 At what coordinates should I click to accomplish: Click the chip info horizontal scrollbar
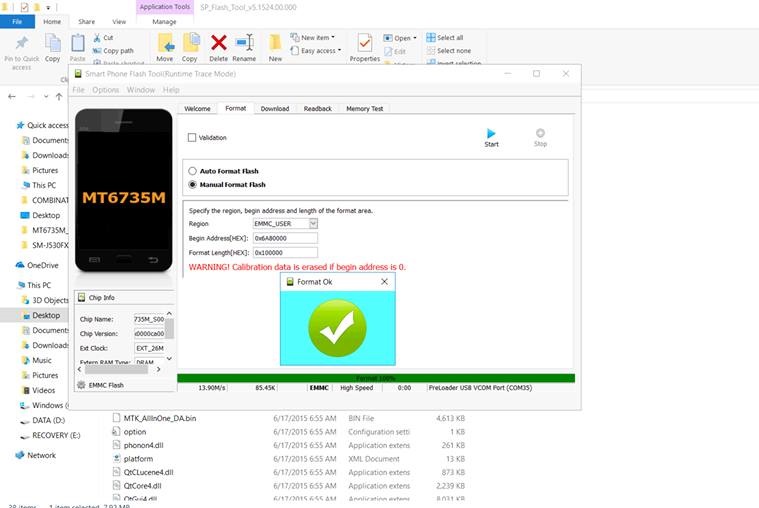pos(116,369)
